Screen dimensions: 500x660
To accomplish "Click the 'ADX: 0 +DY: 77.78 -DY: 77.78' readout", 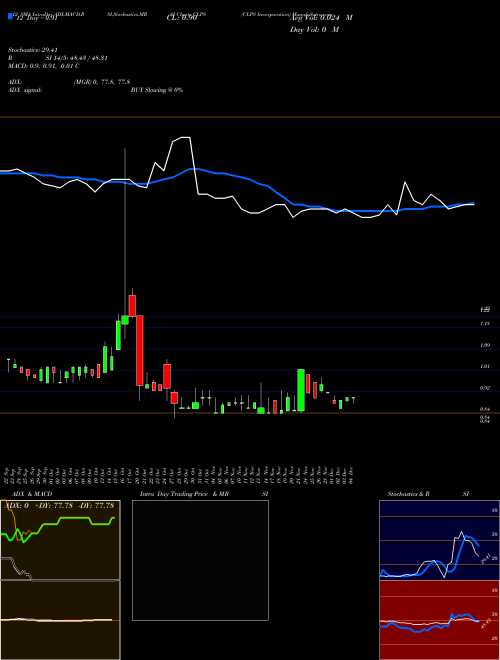I will 59,506.
